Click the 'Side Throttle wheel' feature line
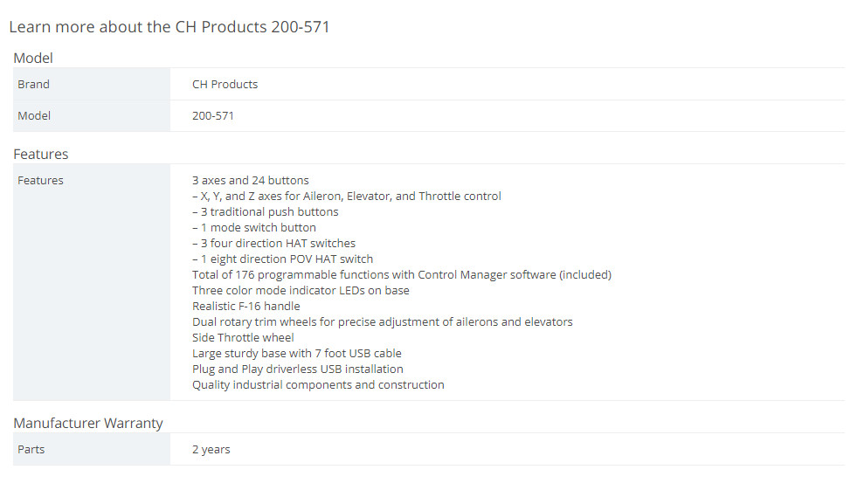 (243, 338)
